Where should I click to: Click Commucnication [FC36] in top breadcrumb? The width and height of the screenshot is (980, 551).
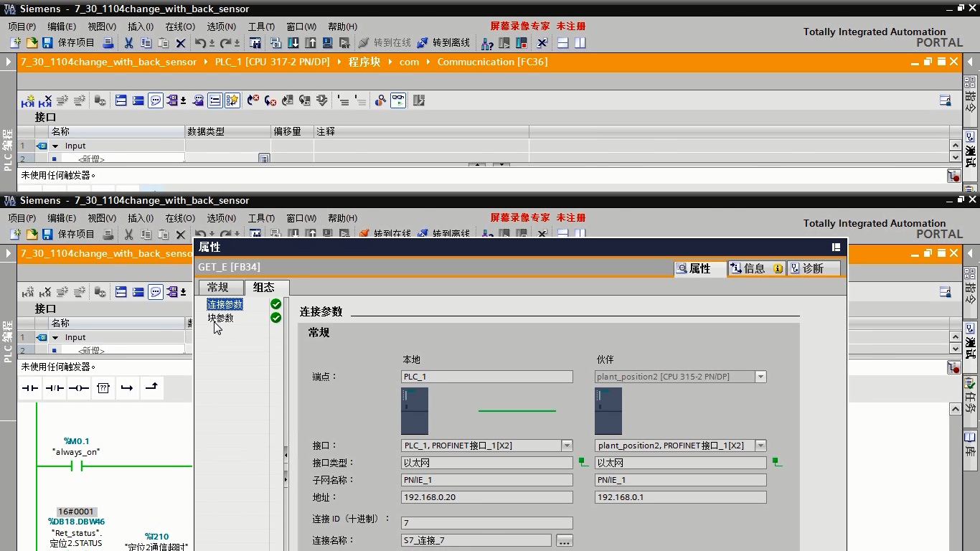coord(492,62)
